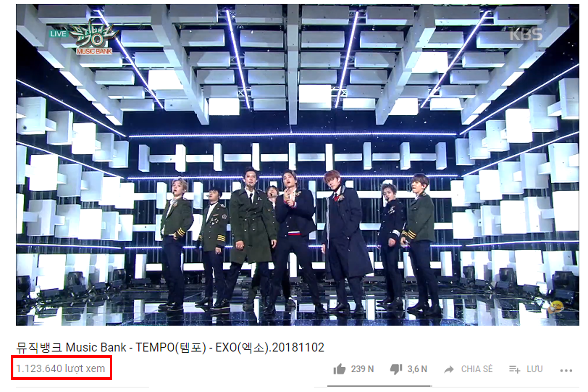Click the 239 N like count
The width and height of the screenshot is (588, 392).
[362, 369]
